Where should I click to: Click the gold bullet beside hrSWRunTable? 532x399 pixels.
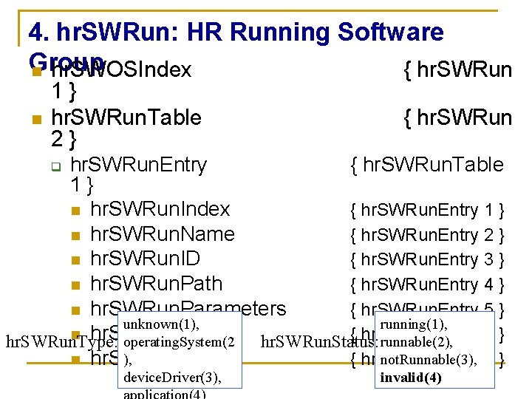(37, 120)
